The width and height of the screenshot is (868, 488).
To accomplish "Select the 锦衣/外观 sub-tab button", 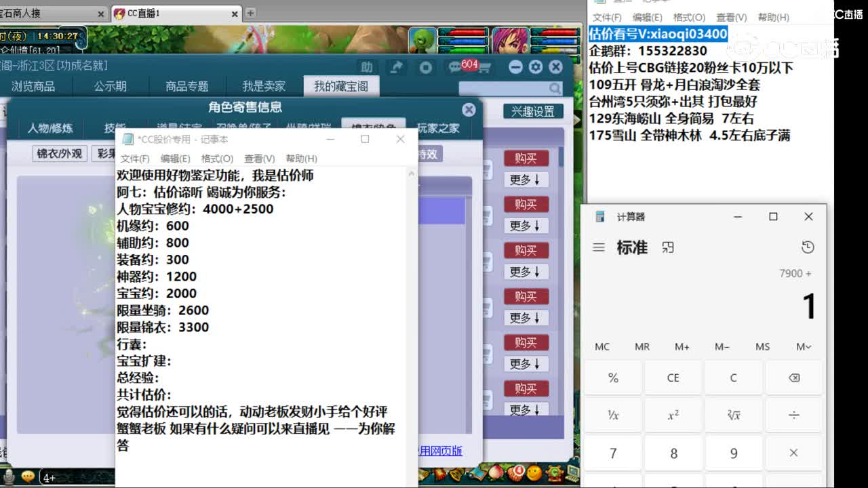I will 60,154.
